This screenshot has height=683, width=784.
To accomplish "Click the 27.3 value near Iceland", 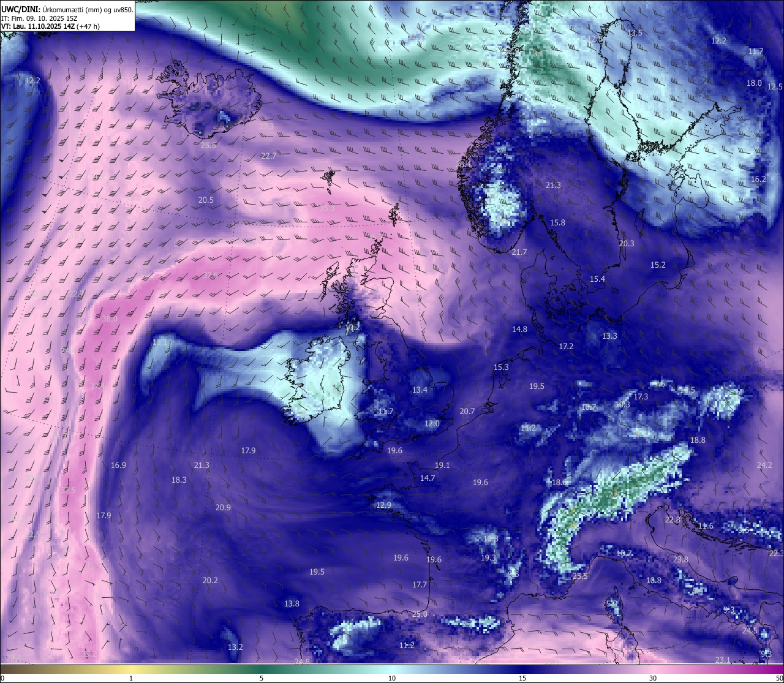I will (x=267, y=127).
